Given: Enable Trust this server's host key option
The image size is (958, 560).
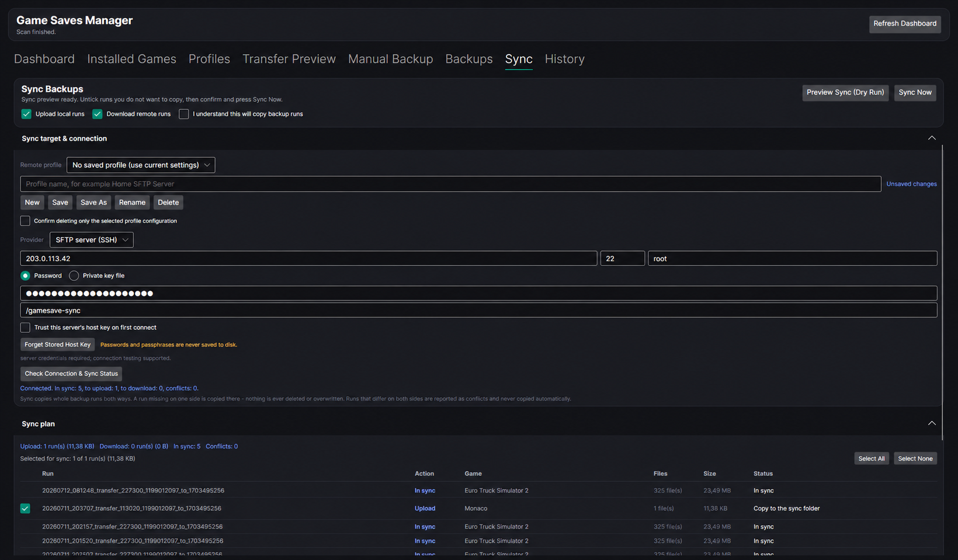Looking at the screenshot, I should pos(25,328).
